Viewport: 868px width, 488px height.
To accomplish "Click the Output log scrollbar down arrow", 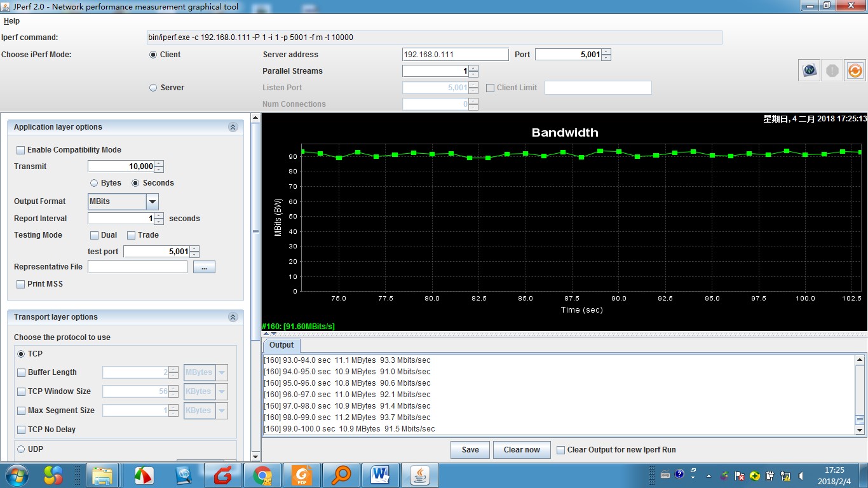I will pyautogui.click(x=860, y=430).
